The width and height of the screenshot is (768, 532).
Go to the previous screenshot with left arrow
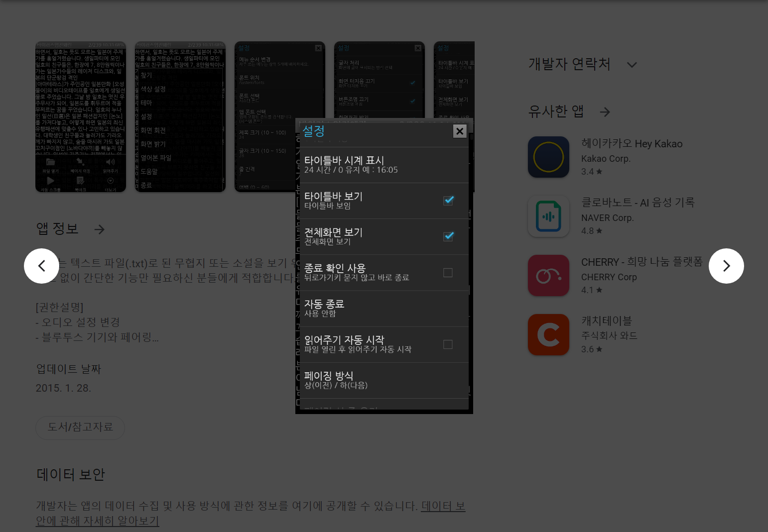[x=41, y=266]
